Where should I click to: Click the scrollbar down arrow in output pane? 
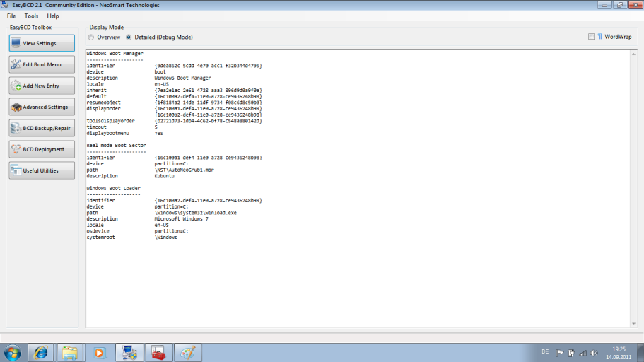[x=633, y=324]
